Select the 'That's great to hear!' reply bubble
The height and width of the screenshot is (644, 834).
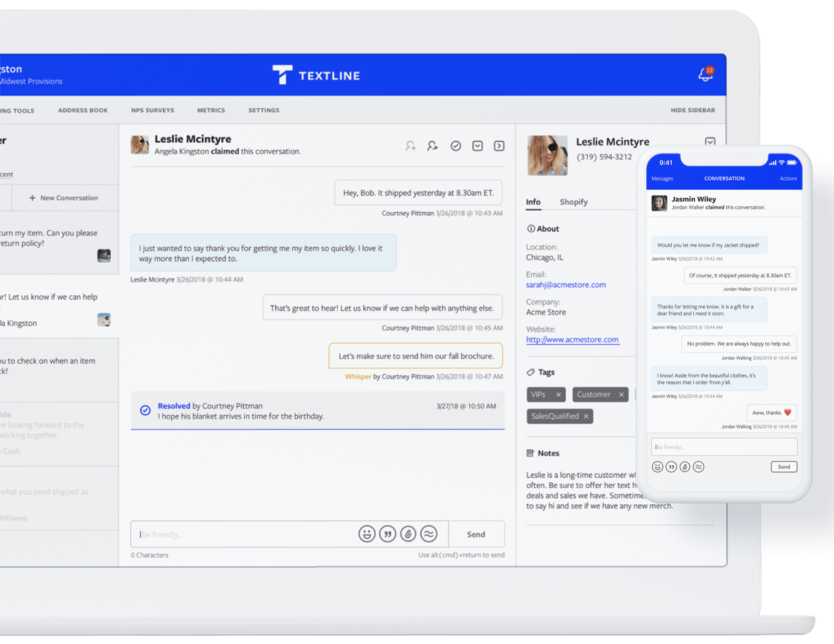tap(382, 308)
